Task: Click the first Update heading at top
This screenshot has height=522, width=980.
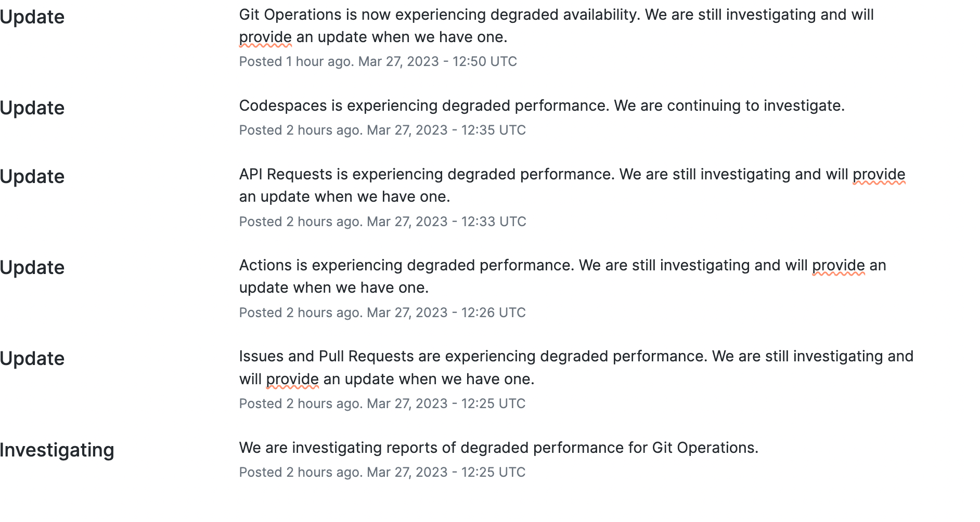Action: click(32, 17)
